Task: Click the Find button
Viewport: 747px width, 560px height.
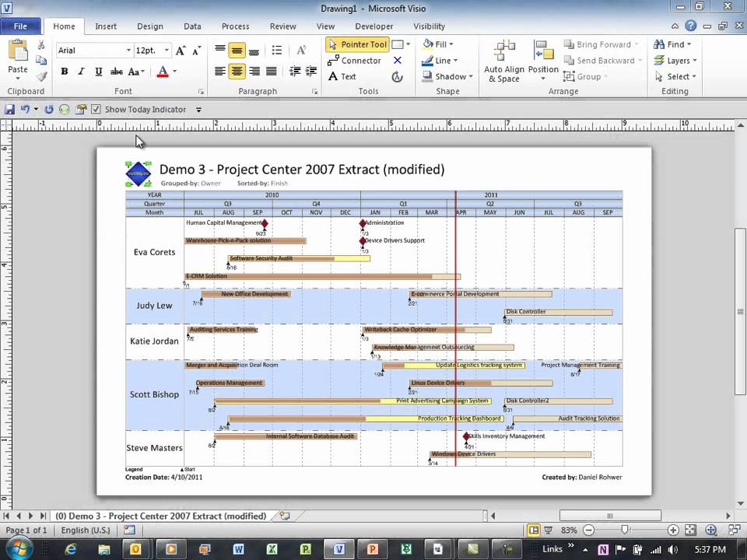Action: [x=672, y=44]
